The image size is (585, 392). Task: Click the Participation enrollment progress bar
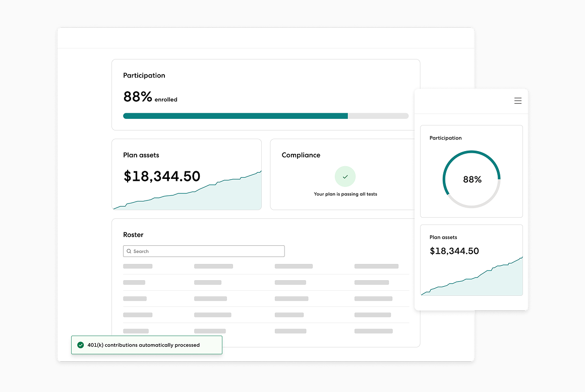click(265, 116)
